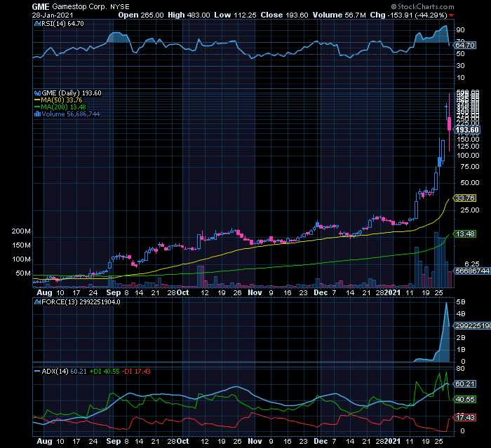Click the Open 265.00 value

point(141,15)
